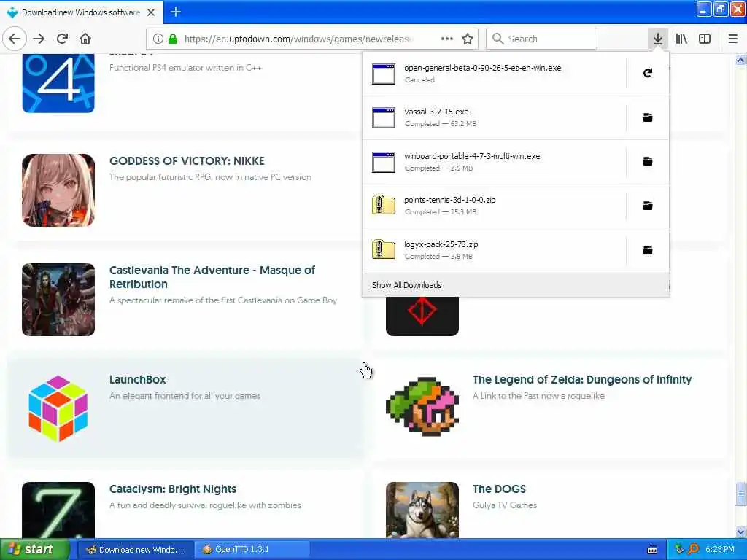The image size is (747, 560).
Task: Open Cataclysm: Bright Nights title link
Action: 172,489
